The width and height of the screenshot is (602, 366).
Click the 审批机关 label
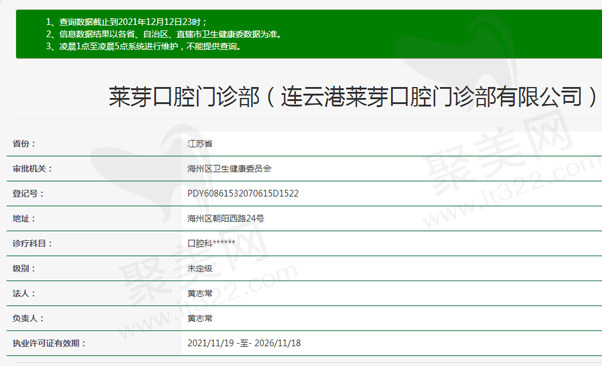32,169
